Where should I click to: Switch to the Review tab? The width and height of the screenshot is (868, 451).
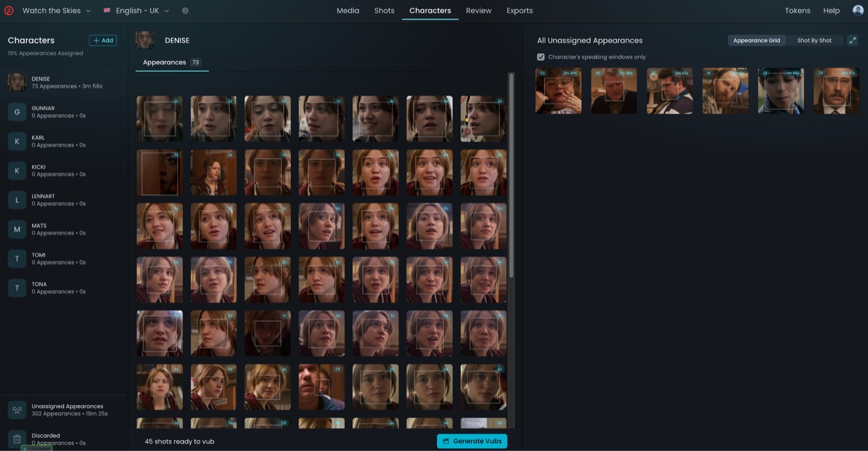[x=479, y=10]
